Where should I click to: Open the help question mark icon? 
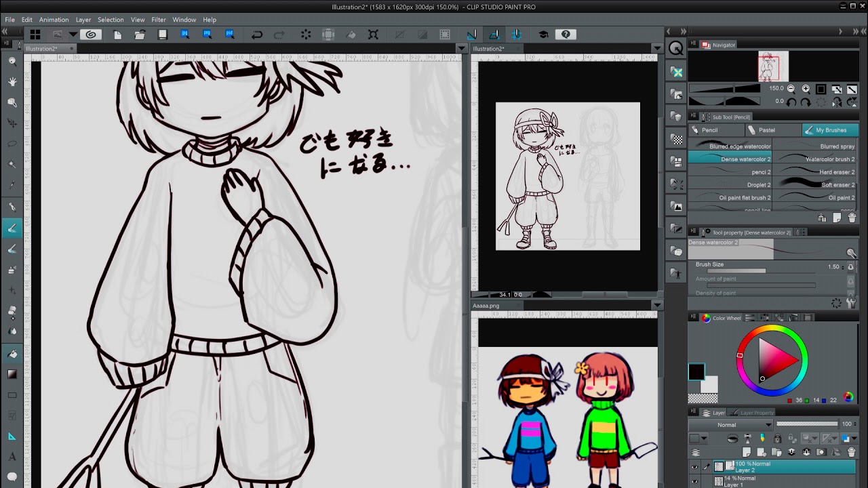pyautogui.click(x=566, y=35)
